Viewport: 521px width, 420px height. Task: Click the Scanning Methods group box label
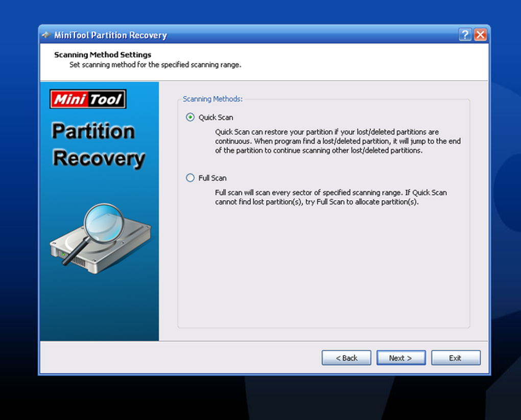(212, 99)
